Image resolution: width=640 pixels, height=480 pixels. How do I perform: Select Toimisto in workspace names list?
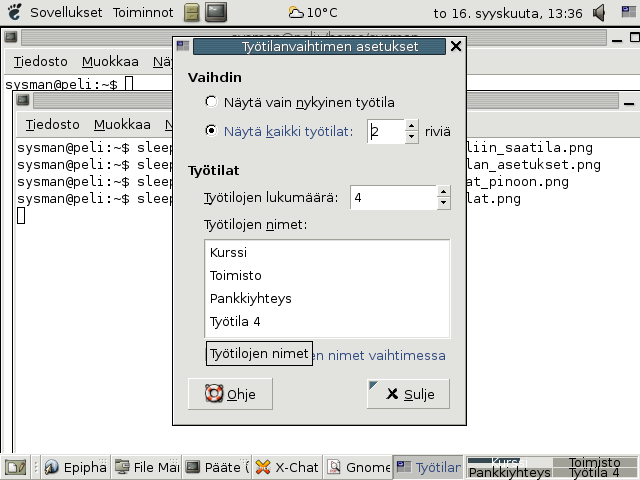327,276
